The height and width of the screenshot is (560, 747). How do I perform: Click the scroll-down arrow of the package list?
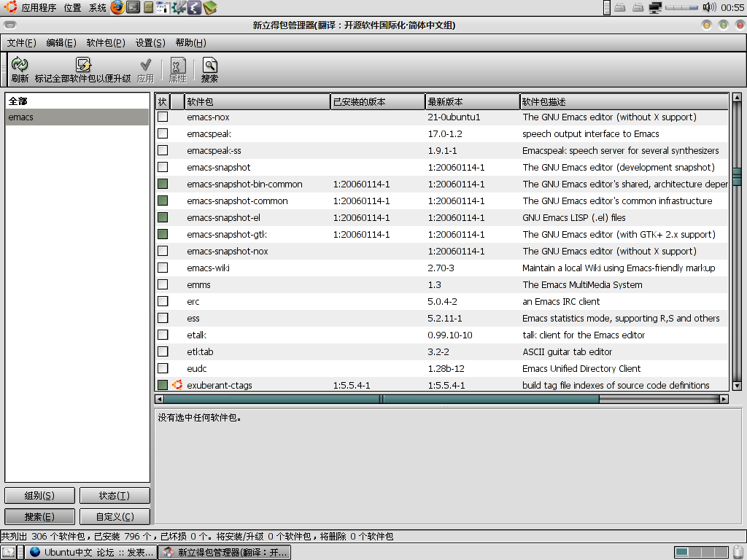737,386
